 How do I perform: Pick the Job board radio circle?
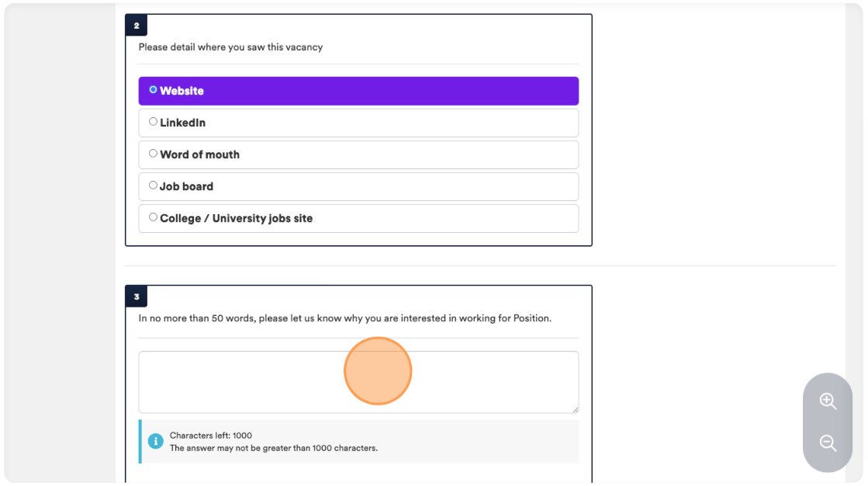tap(153, 185)
